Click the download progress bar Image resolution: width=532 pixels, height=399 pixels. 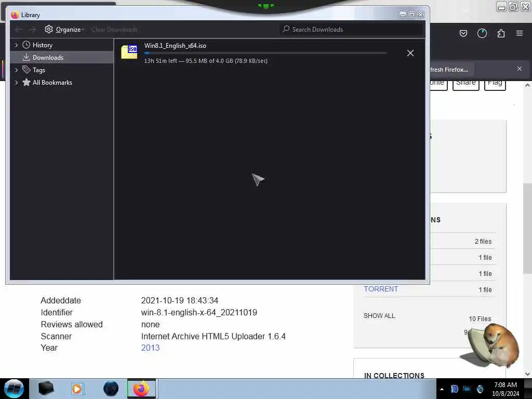pos(265,53)
